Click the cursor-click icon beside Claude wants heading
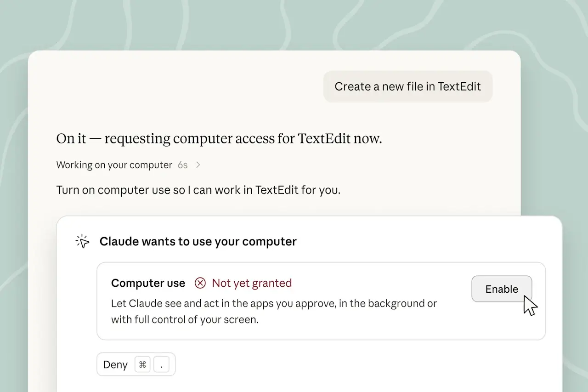 click(x=82, y=241)
